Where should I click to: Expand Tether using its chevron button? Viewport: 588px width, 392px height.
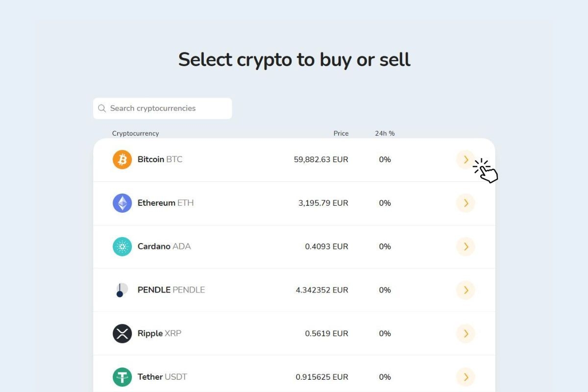tap(465, 377)
